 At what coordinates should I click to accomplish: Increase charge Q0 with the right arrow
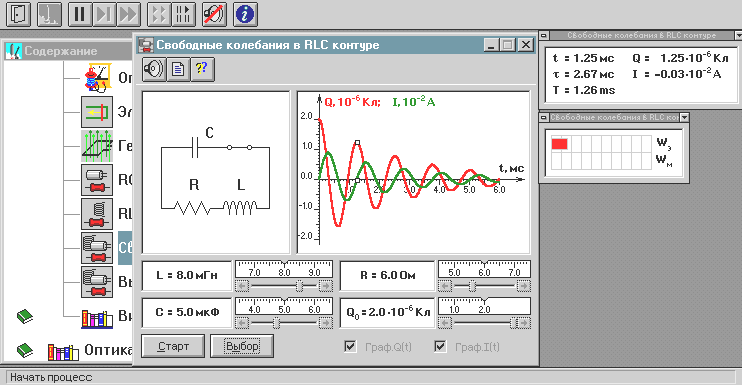coord(523,323)
